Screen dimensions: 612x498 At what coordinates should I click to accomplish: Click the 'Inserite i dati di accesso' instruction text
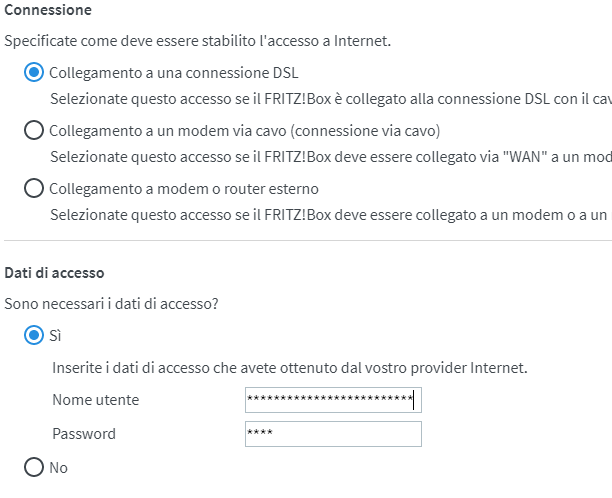coord(290,368)
